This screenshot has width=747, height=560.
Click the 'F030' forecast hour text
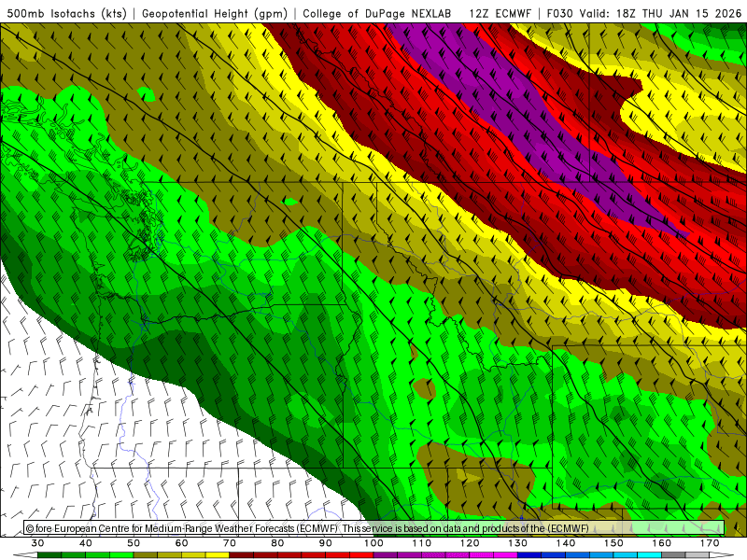(x=560, y=14)
